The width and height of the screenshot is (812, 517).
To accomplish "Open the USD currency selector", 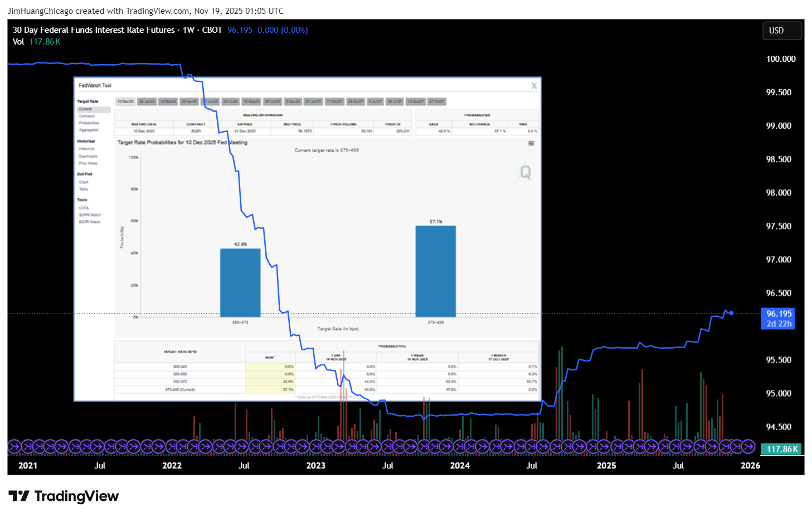I will [782, 31].
